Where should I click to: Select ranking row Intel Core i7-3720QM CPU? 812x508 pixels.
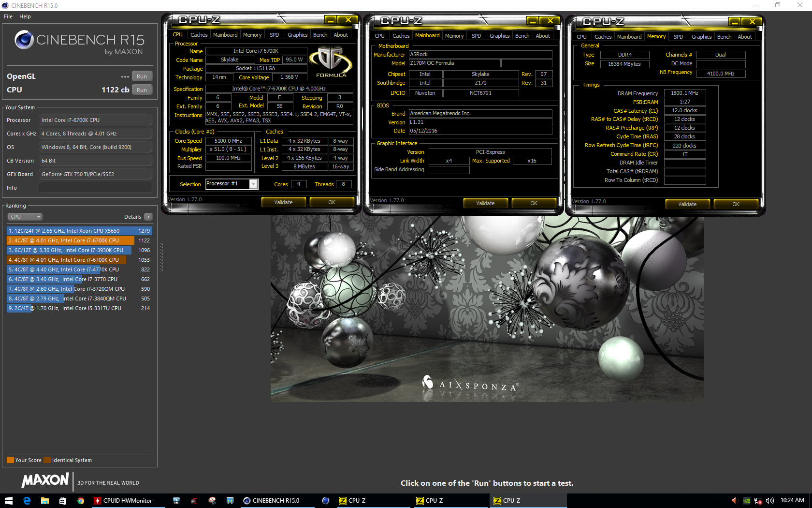[x=79, y=289]
